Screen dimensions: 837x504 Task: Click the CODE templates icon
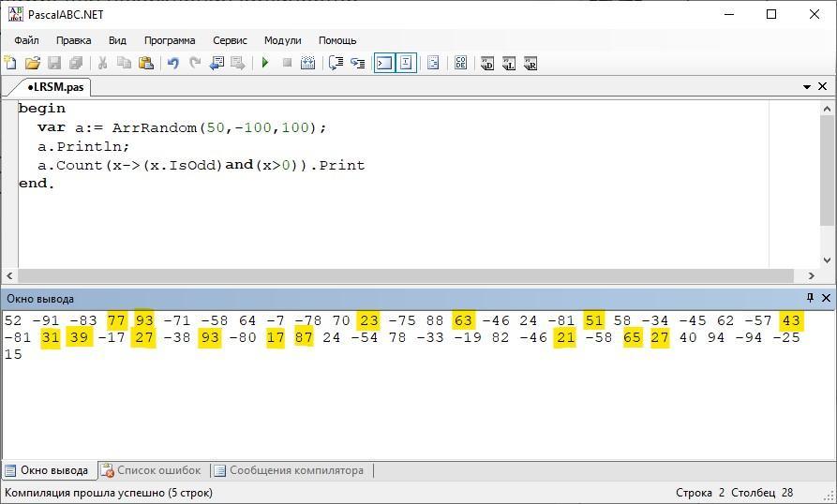pyautogui.click(x=460, y=63)
